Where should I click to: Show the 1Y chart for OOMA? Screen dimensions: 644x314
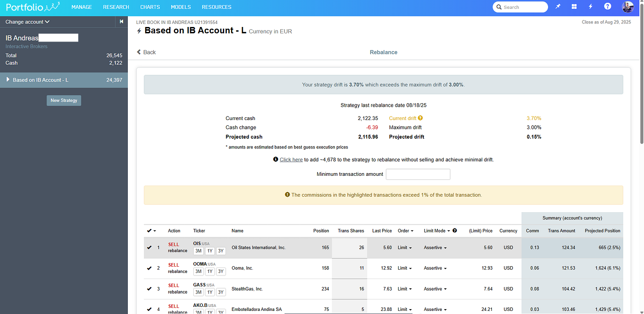point(210,271)
